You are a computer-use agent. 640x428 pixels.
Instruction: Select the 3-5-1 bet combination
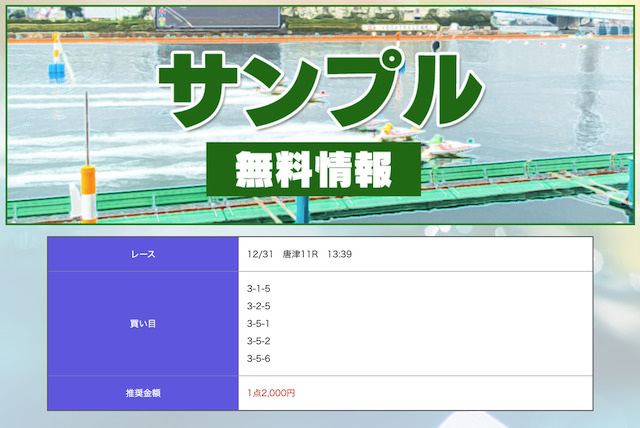259,323
